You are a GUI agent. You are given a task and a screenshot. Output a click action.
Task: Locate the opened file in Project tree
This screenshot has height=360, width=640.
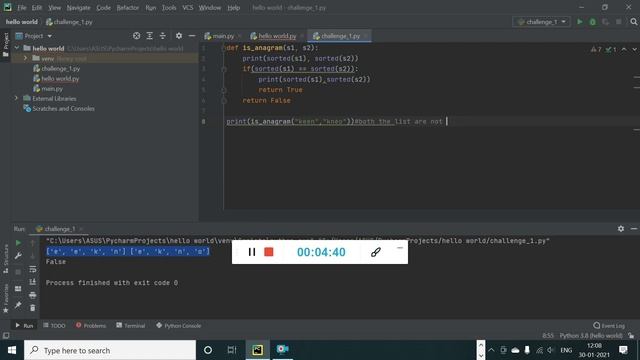click(x=136, y=36)
